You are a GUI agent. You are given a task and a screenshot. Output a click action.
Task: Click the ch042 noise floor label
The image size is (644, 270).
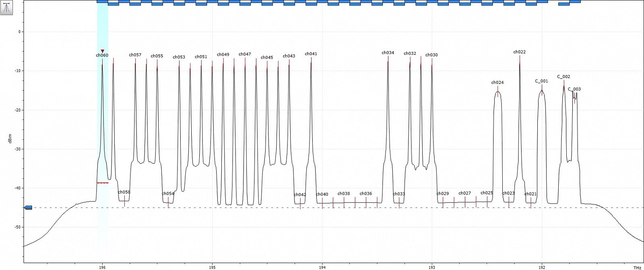point(300,195)
